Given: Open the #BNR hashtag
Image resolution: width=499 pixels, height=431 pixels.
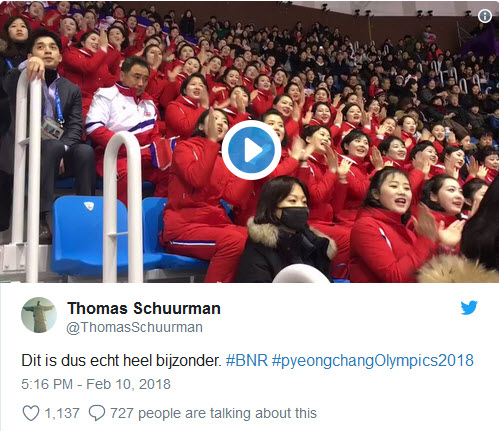Looking at the screenshot, I should (x=247, y=361).
